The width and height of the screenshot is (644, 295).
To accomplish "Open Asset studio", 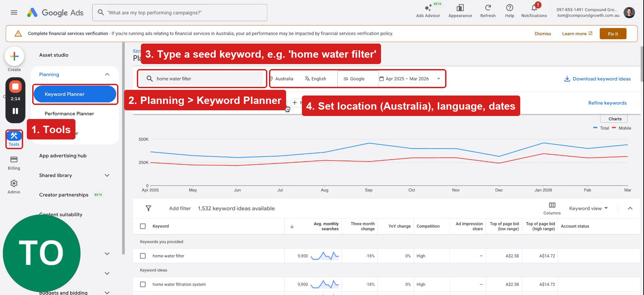I will tap(54, 55).
